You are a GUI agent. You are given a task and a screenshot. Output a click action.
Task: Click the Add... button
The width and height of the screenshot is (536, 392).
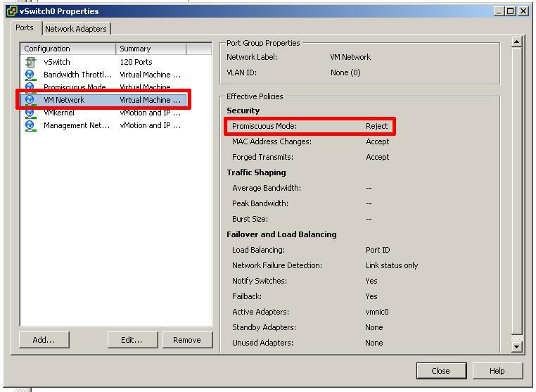point(44,340)
